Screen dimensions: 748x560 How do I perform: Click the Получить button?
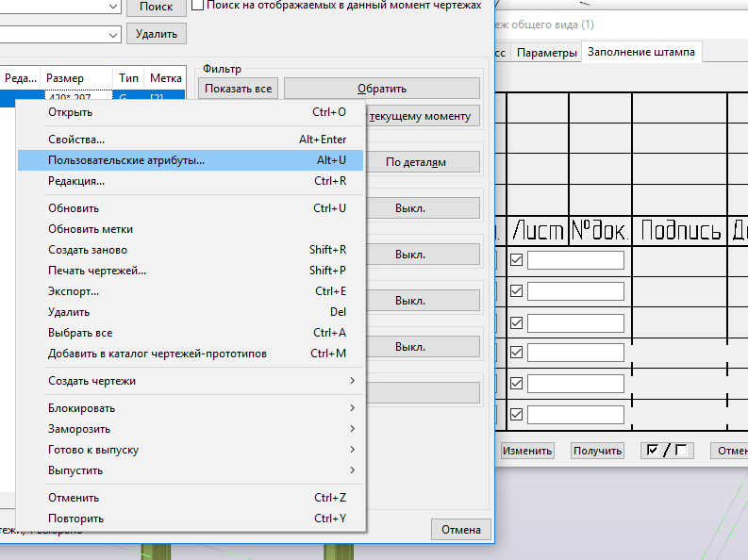[598, 451]
